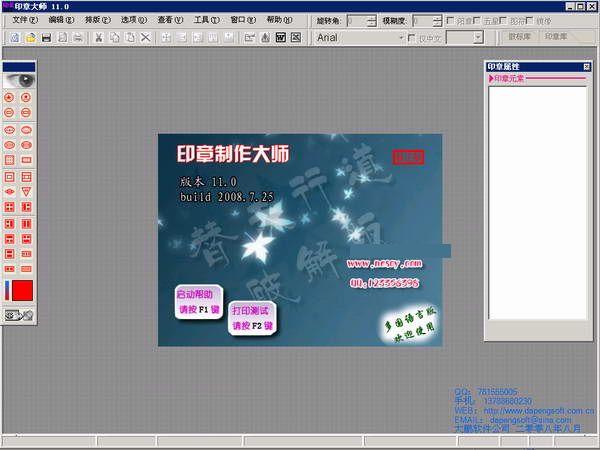Click the Copy icon in toolbar

pyautogui.click(x=114, y=38)
